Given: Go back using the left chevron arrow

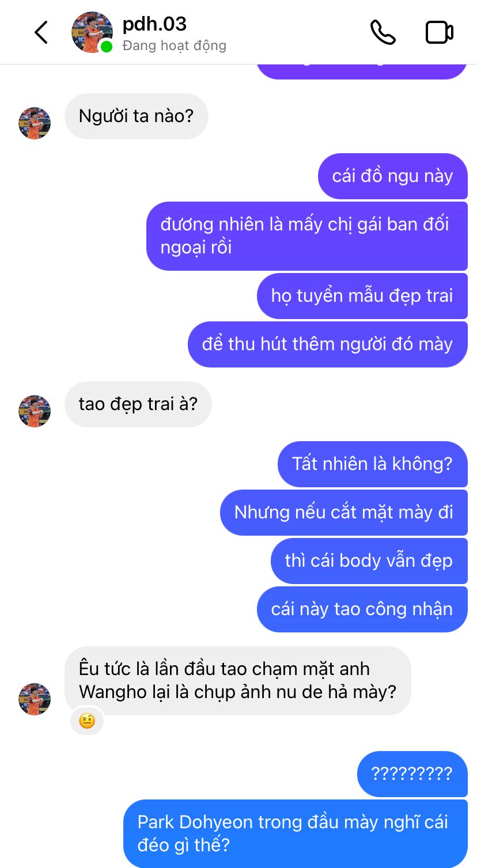Looking at the screenshot, I should click(41, 32).
